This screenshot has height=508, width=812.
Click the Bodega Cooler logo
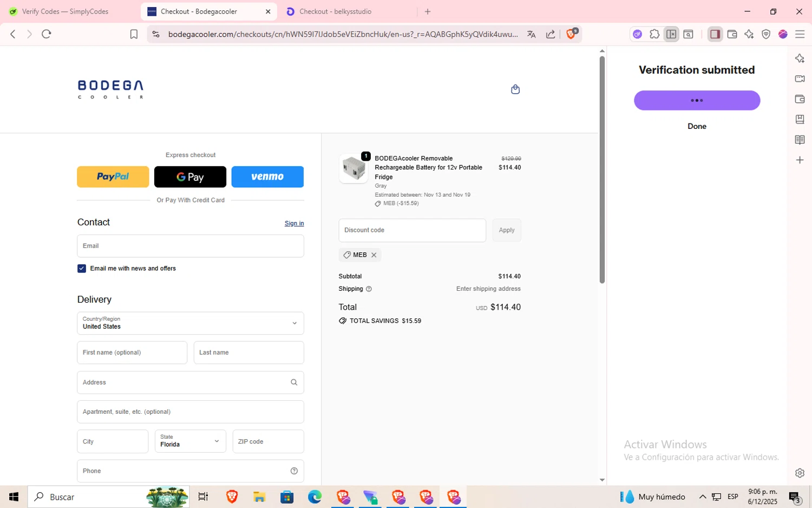[x=110, y=89]
